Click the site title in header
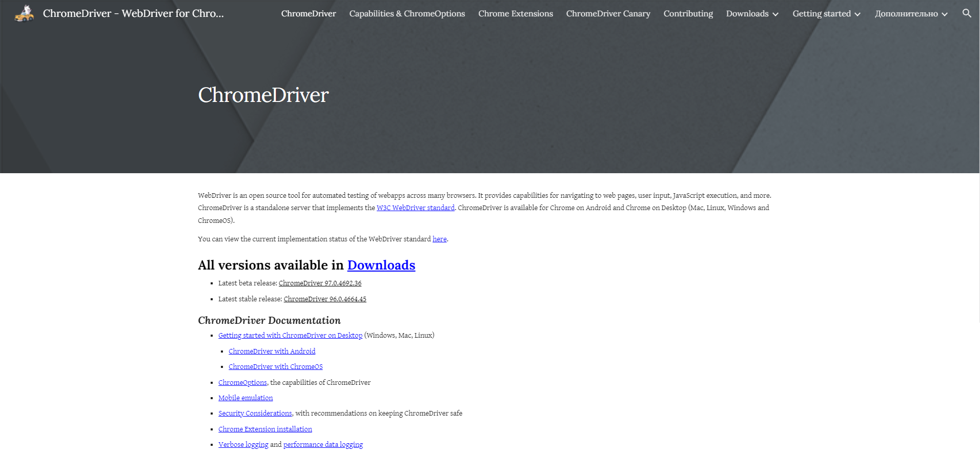 (133, 14)
